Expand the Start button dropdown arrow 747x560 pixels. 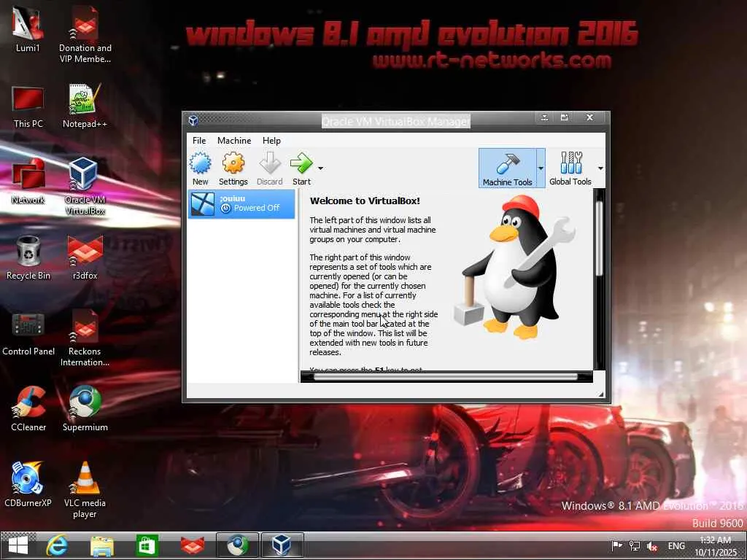tap(321, 168)
